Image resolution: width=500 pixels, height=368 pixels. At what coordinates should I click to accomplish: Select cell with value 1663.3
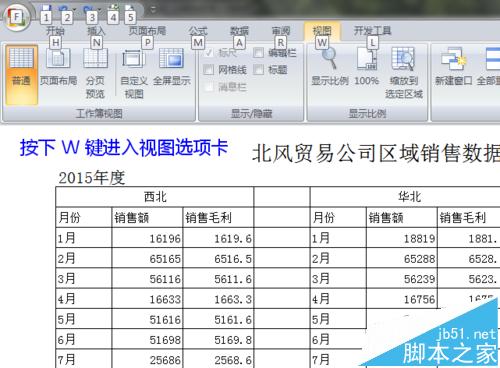218,299
